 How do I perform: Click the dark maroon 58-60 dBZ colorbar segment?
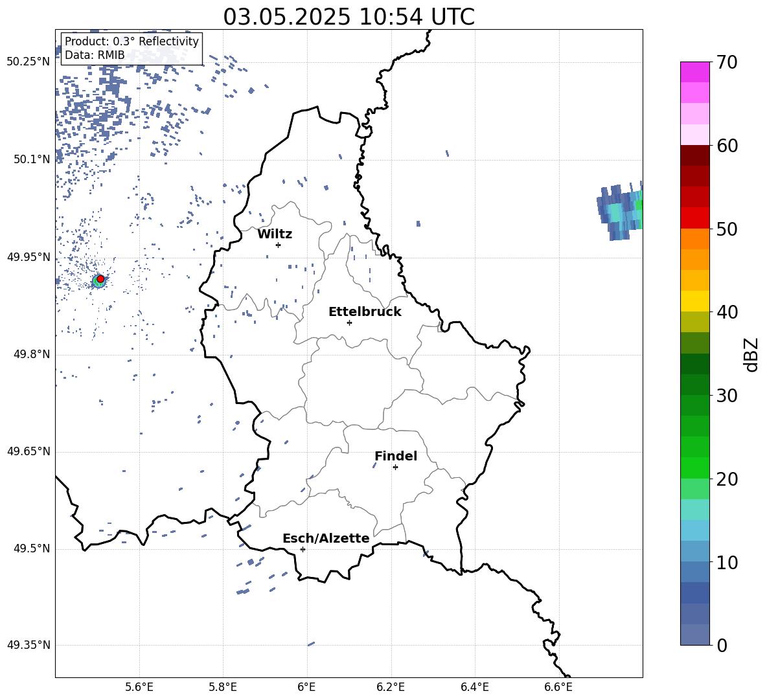[695, 155]
